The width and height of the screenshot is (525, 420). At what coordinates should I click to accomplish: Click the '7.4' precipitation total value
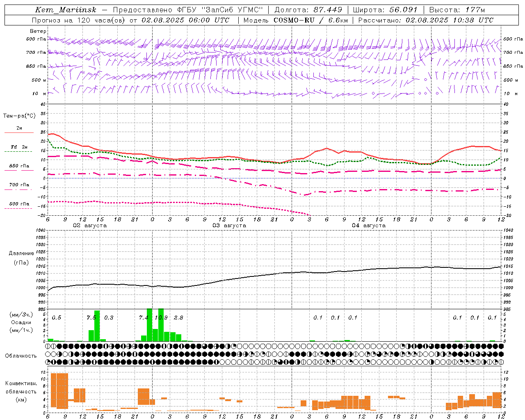coord(144,317)
